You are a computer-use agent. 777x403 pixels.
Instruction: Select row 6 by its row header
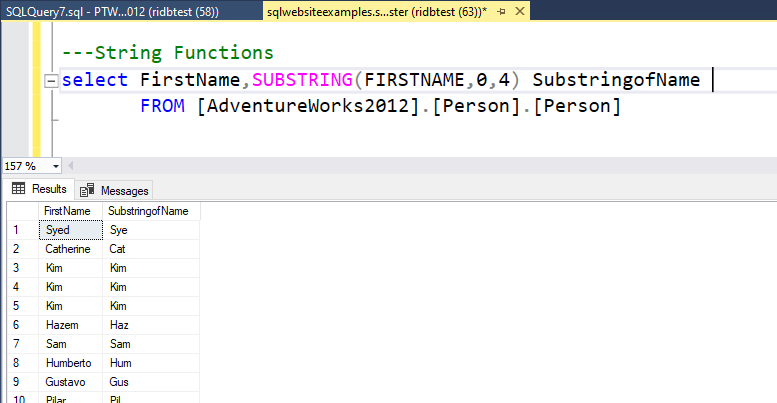coord(23,325)
